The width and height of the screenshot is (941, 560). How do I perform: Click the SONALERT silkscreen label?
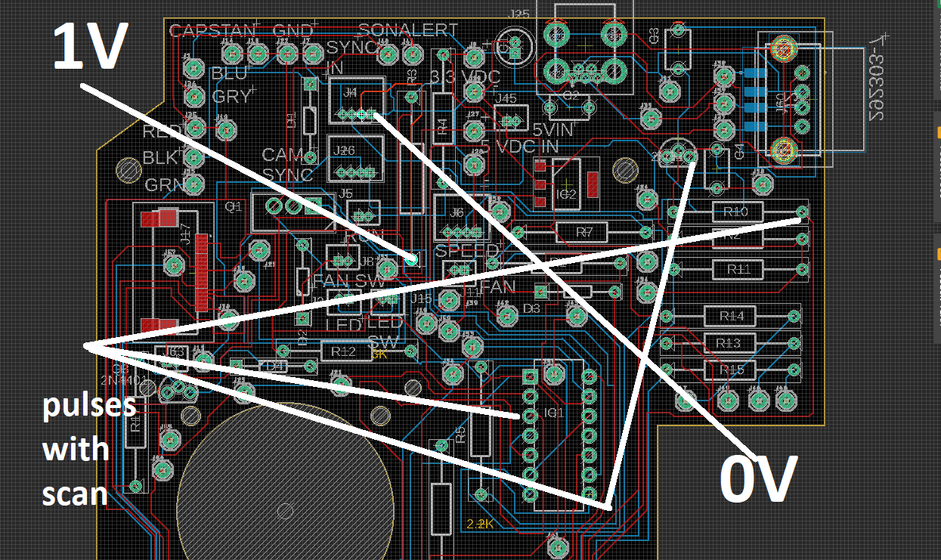[x=407, y=30]
